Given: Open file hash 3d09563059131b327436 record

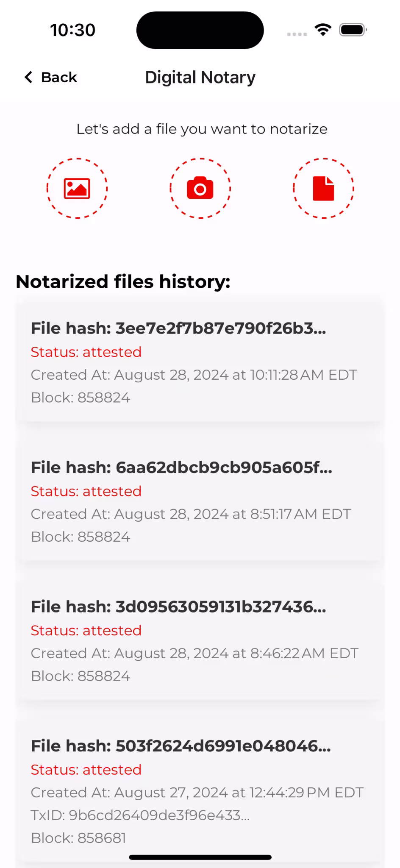Looking at the screenshot, I should pyautogui.click(x=178, y=607).
